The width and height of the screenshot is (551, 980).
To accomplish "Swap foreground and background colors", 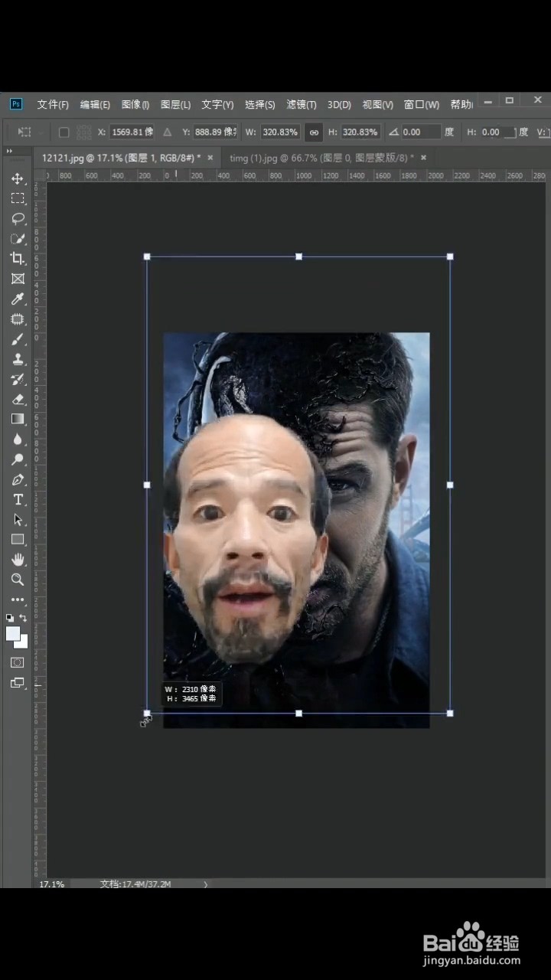I will 23,617.
